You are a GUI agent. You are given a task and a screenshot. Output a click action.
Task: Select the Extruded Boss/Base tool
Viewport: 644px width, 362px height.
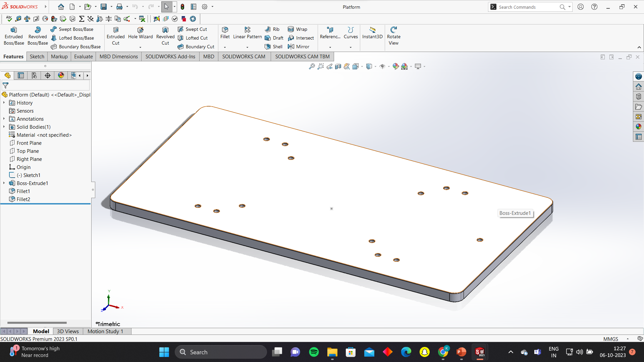point(14,36)
